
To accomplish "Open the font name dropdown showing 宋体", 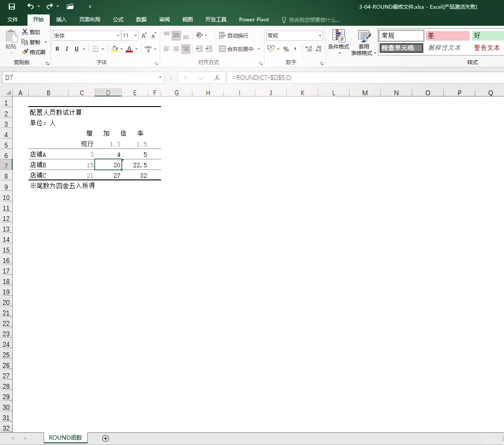I will [118, 36].
